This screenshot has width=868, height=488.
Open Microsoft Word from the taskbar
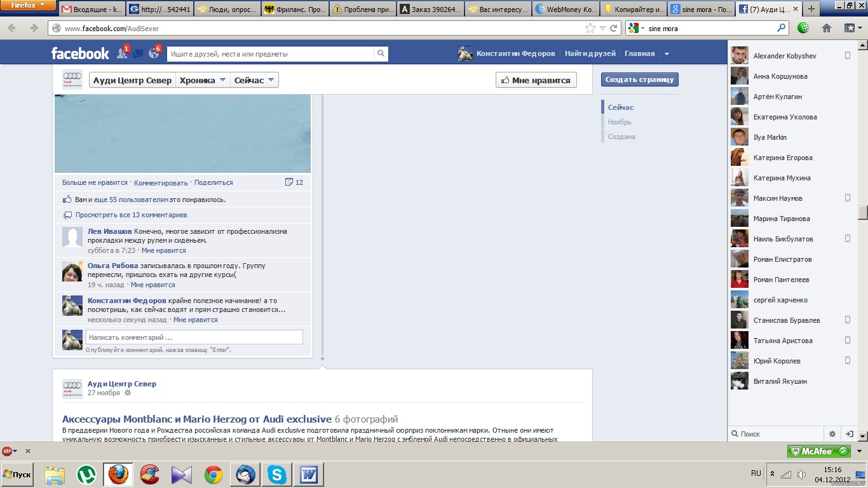309,475
